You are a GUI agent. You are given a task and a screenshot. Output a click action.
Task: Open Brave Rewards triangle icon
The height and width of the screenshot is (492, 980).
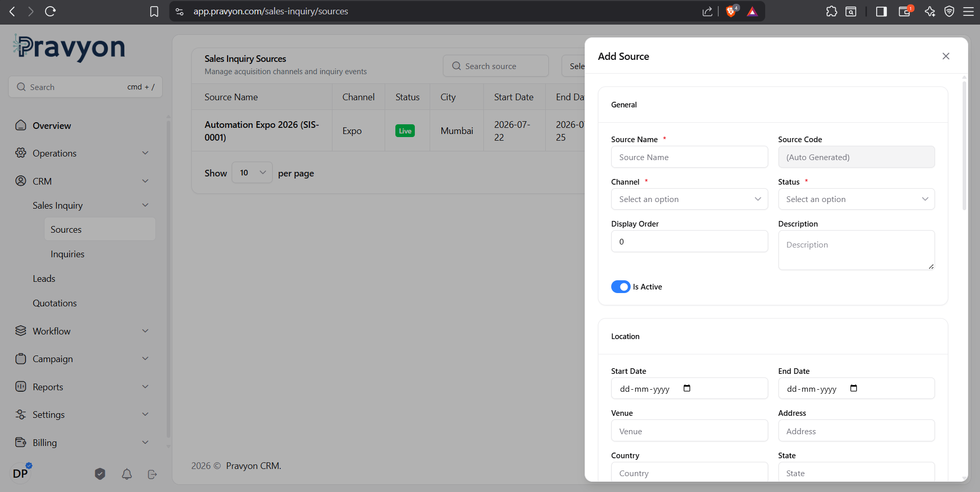coord(752,11)
